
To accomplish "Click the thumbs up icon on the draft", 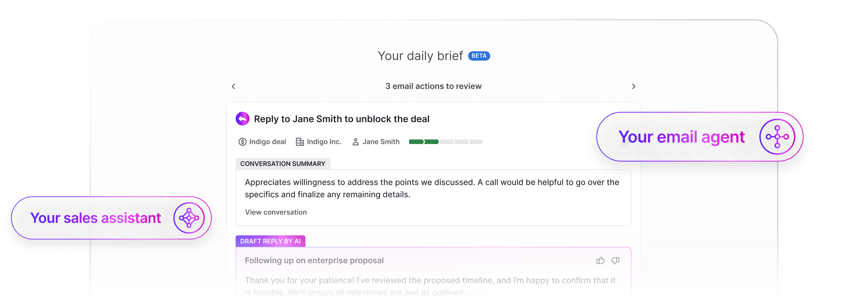I will click(x=600, y=260).
